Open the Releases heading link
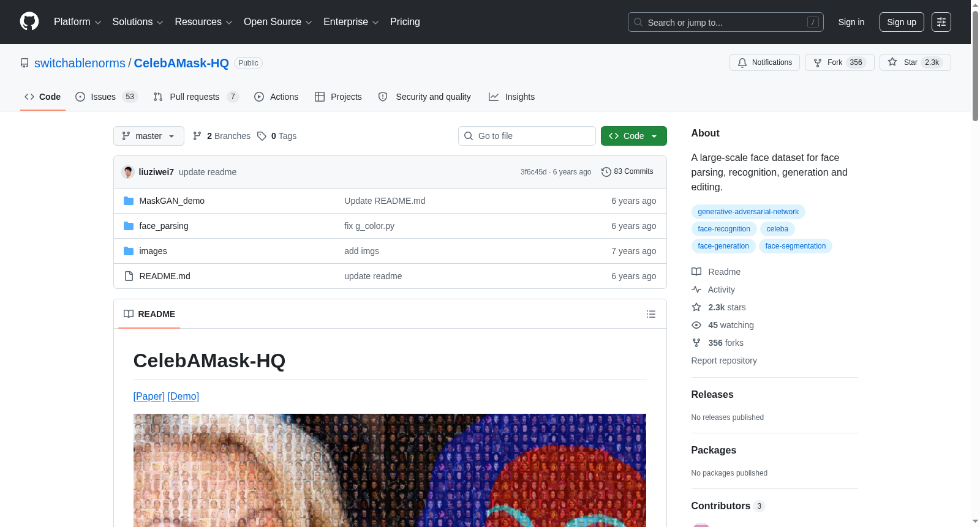Viewport: 980px width, 527px height. point(712,395)
